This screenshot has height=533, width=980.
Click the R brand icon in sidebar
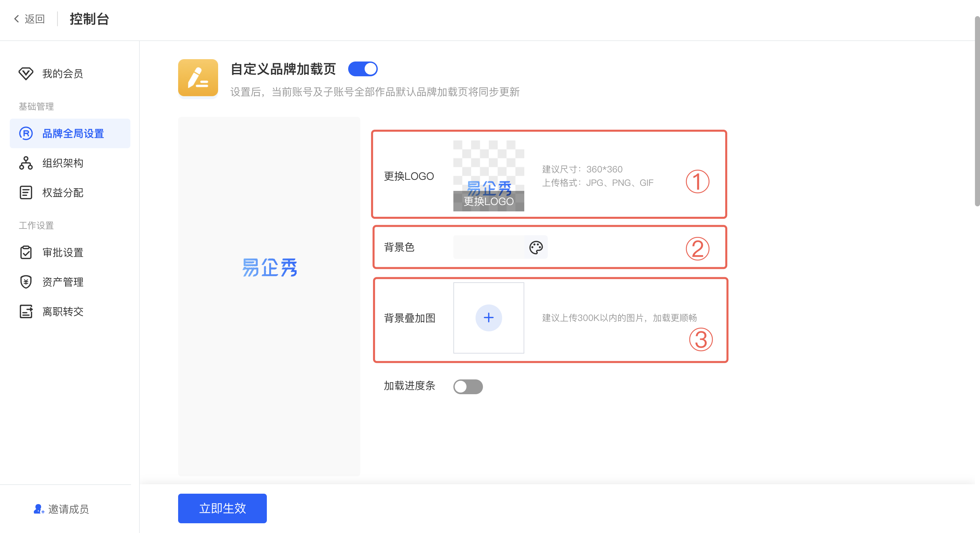pyautogui.click(x=26, y=133)
